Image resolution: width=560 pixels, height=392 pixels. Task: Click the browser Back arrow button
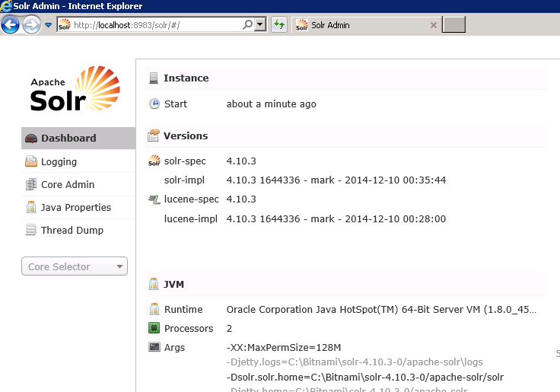(x=10, y=24)
